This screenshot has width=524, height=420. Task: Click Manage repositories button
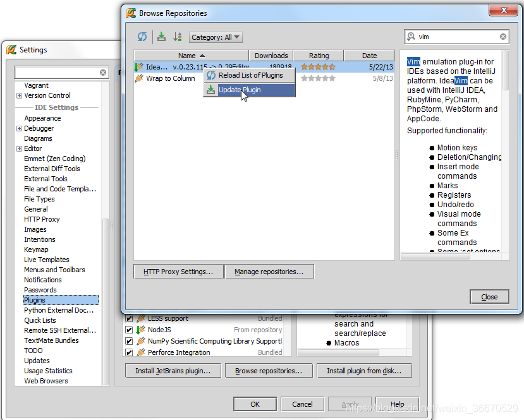pos(269,272)
